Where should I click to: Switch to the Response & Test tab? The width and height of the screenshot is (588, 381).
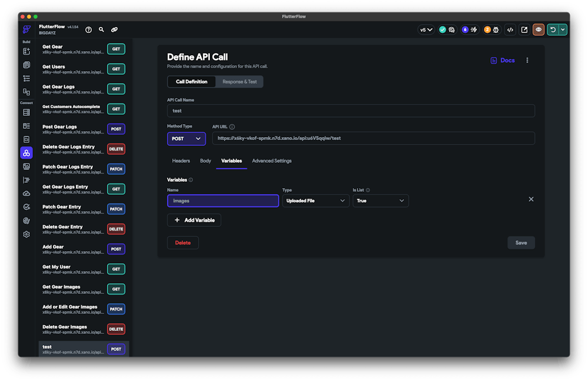tap(239, 82)
